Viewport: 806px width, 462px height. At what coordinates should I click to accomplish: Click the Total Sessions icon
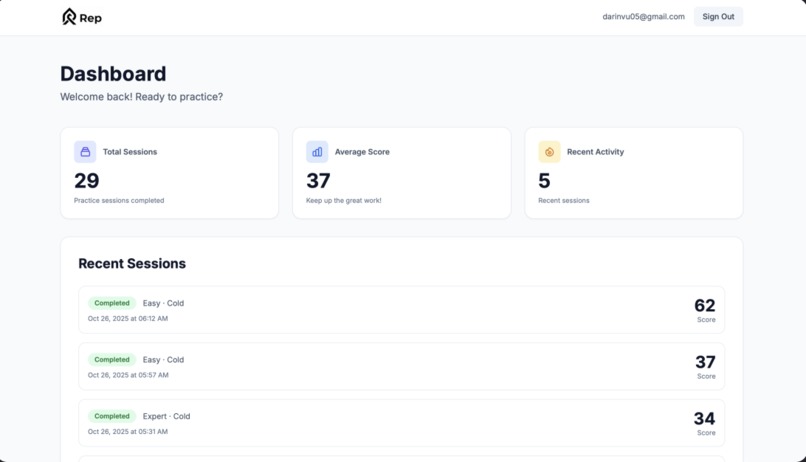(85, 152)
